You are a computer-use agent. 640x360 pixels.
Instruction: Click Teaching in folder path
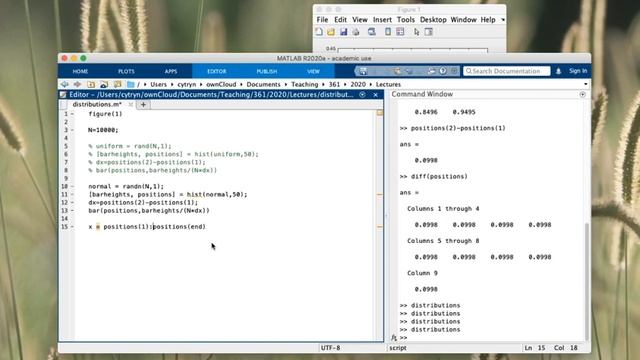pyautogui.click(x=304, y=84)
